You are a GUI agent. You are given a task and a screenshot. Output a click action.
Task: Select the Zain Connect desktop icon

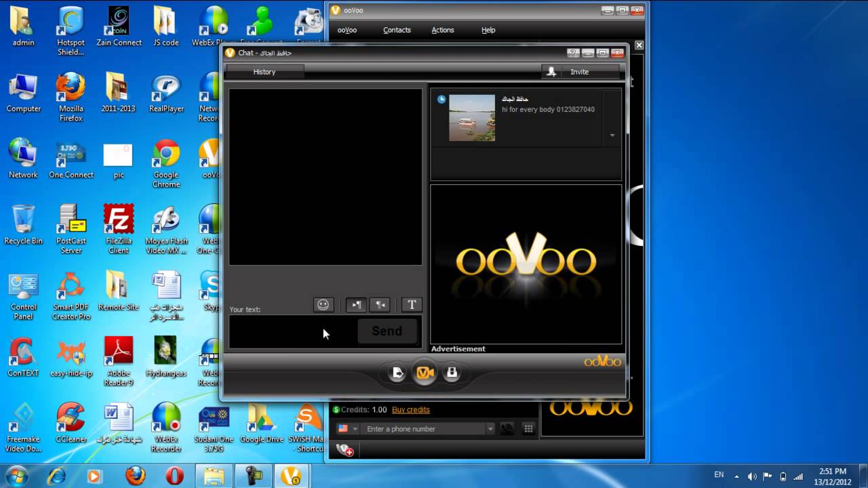point(119,27)
